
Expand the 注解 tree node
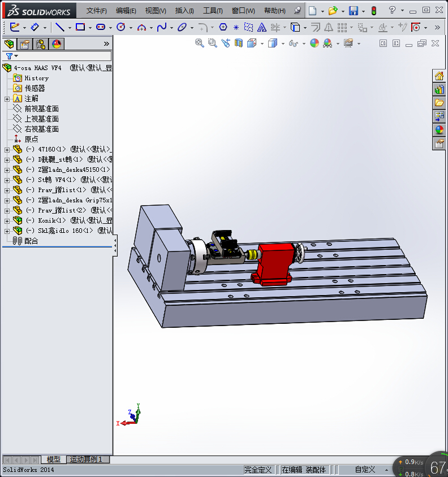pos(7,99)
